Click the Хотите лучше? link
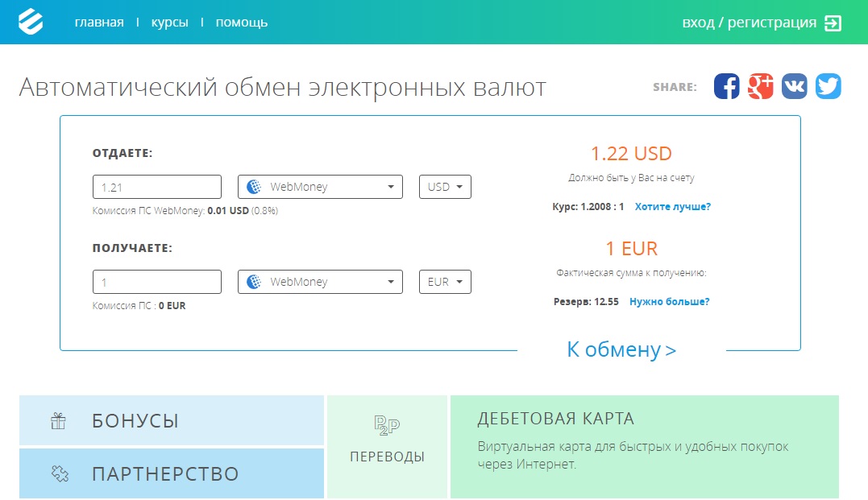 click(673, 207)
